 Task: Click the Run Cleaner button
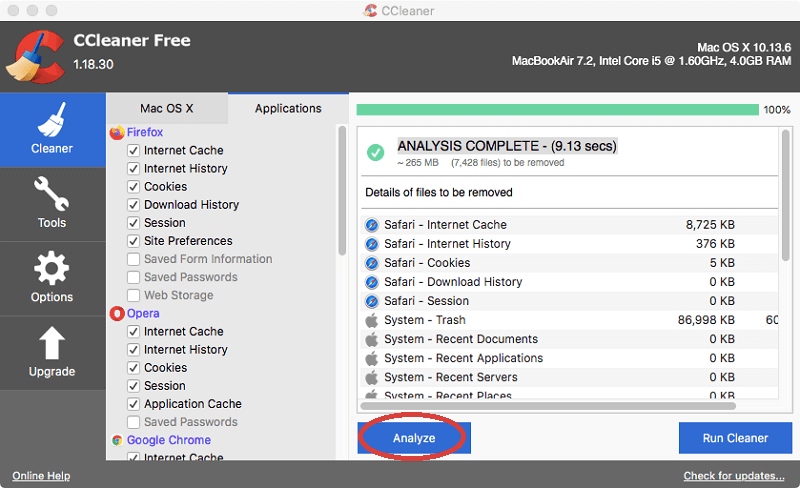point(735,438)
